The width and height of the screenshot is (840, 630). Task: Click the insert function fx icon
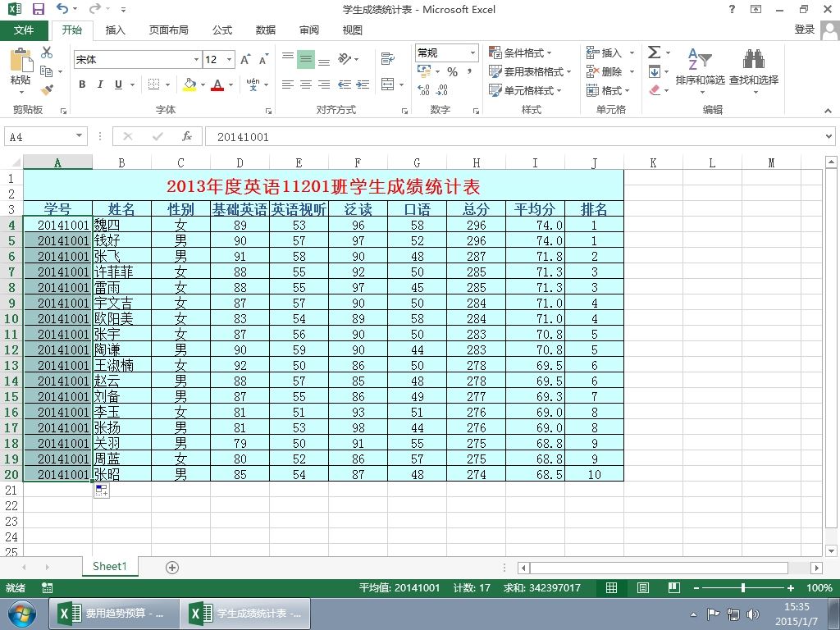click(x=186, y=137)
